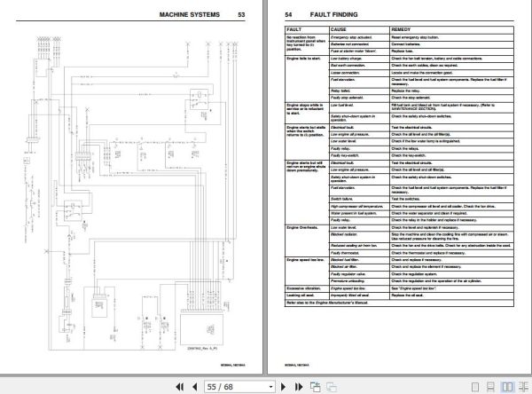Viewport: 532px width, 394px height.
Task: Click the 'Blocked radiator.' cause cell
Action: pyautogui.click(x=359, y=237)
